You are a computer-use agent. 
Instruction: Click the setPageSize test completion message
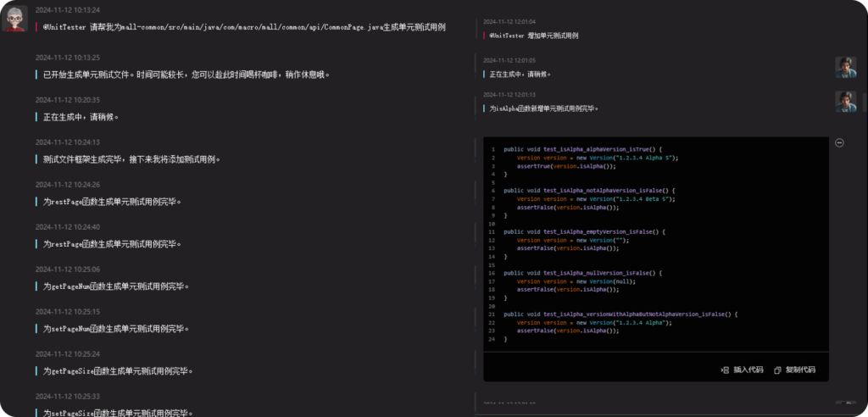pyautogui.click(x=118, y=413)
